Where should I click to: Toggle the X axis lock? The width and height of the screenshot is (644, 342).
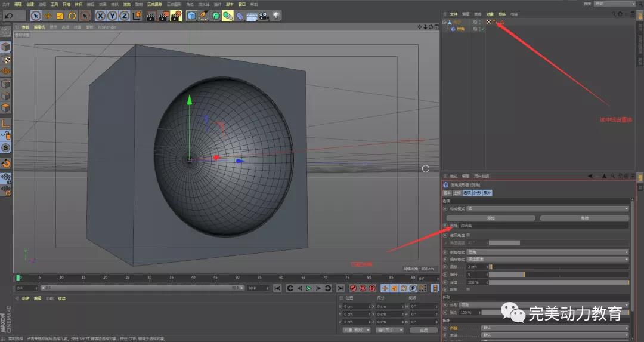(x=100, y=16)
